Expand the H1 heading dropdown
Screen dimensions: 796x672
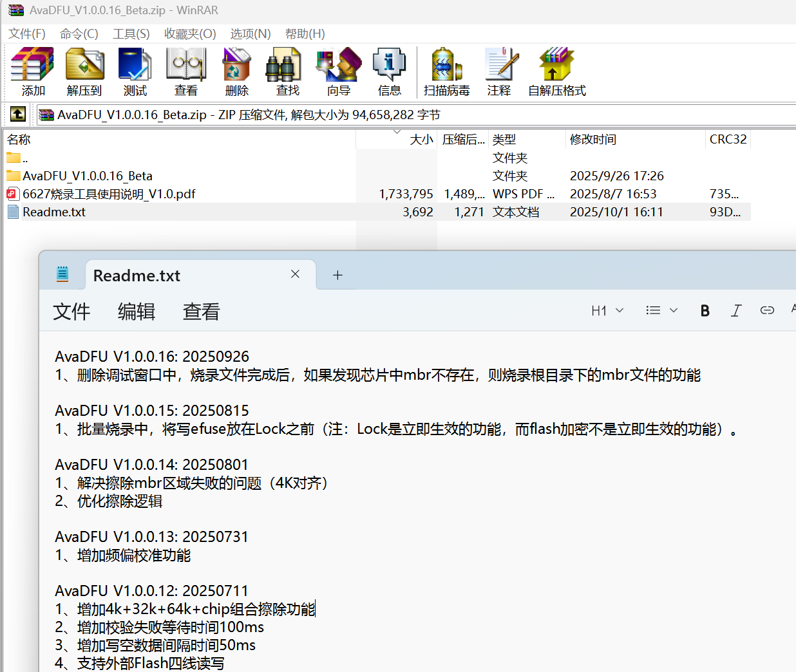coord(607,311)
